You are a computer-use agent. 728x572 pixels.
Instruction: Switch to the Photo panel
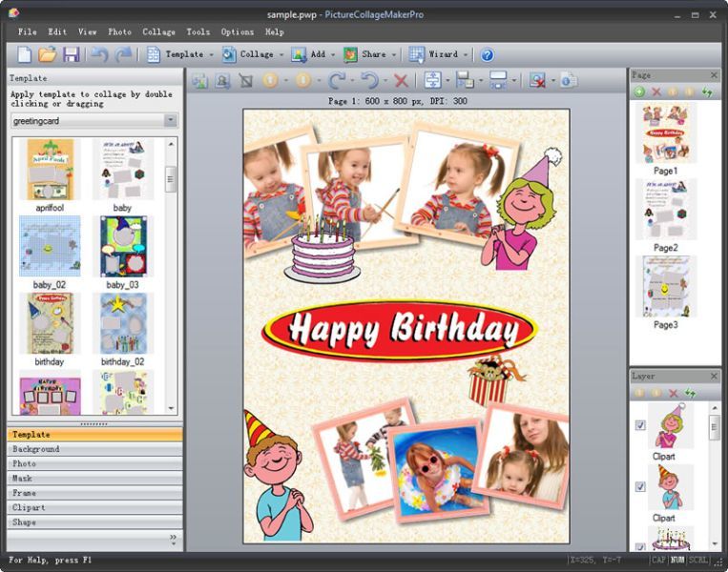point(94,463)
